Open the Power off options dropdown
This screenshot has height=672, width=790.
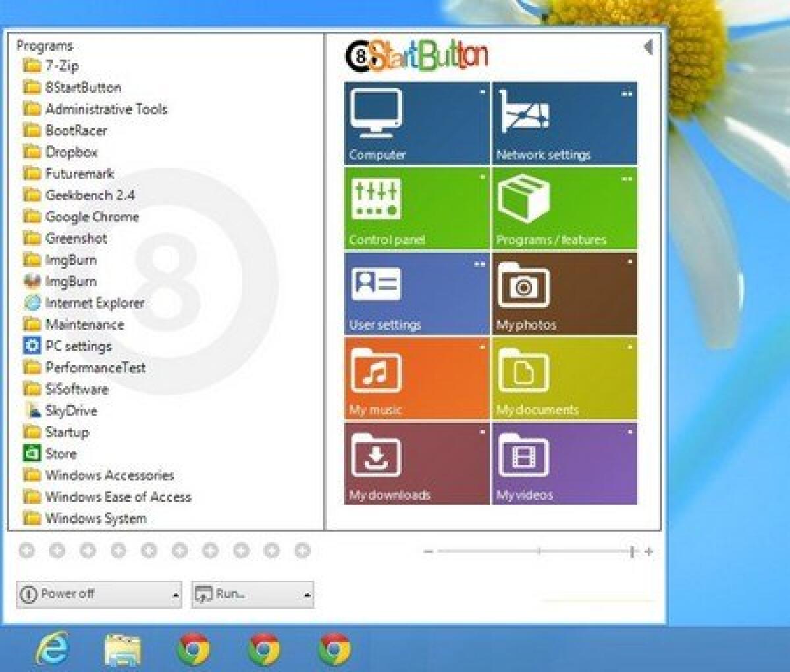pos(176,594)
